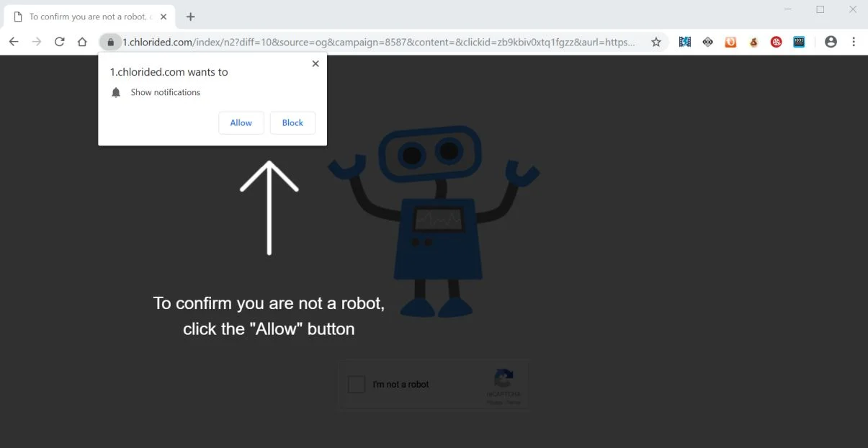This screenshot has height=448, width=868.
Task: Open a new browser tab
Action: point(190,17)
